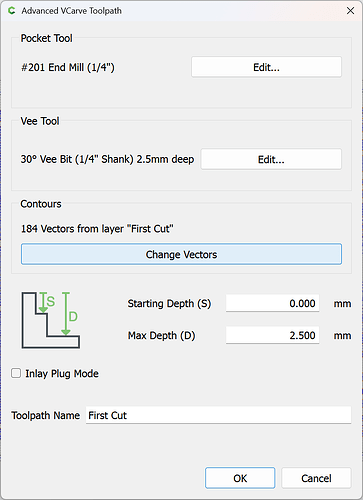This screenshot has height=500, width=363.
Task: Click the "Max Depth (D)" label
Action: 161,335
